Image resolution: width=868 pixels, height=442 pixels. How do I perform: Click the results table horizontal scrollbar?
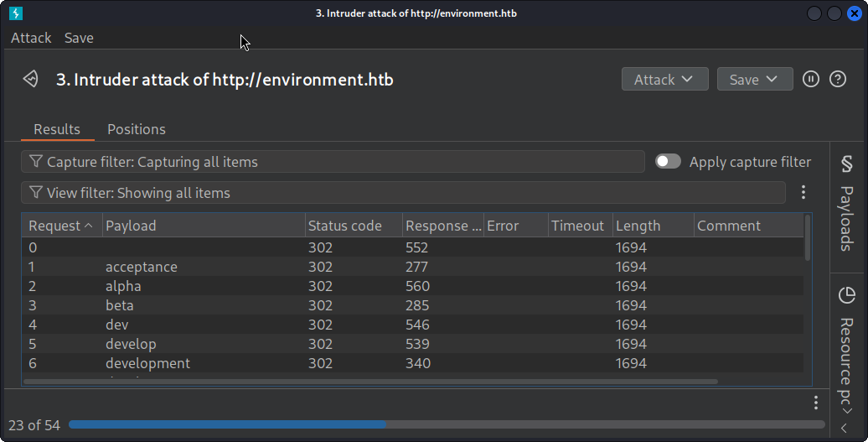[x=370, y=382]
